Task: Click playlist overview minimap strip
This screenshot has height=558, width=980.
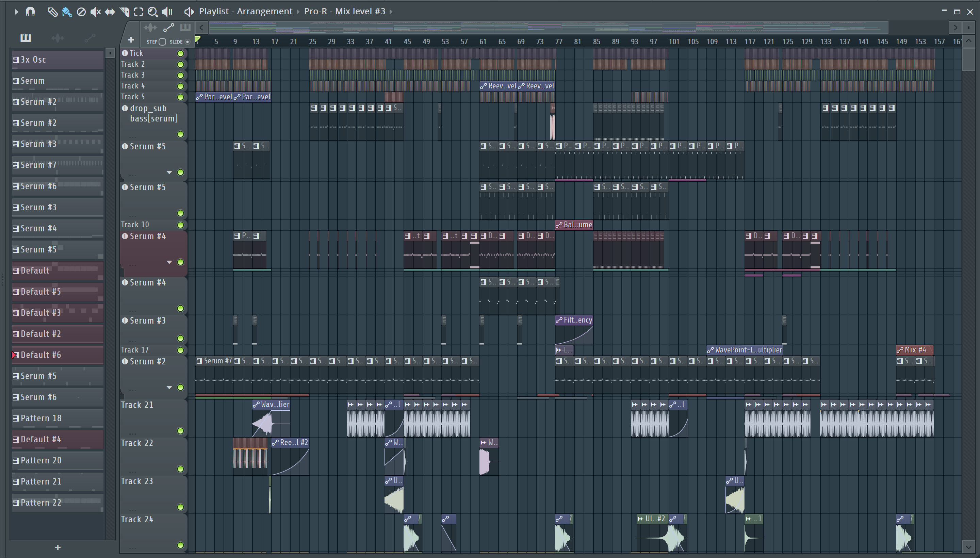Action: [548, 28]
